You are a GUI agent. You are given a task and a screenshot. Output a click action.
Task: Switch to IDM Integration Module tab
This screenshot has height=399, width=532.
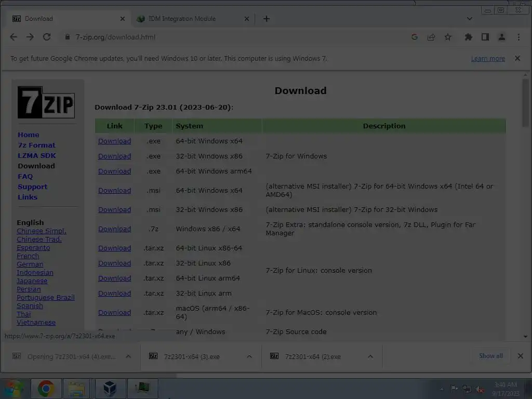[x=193, y=19]
